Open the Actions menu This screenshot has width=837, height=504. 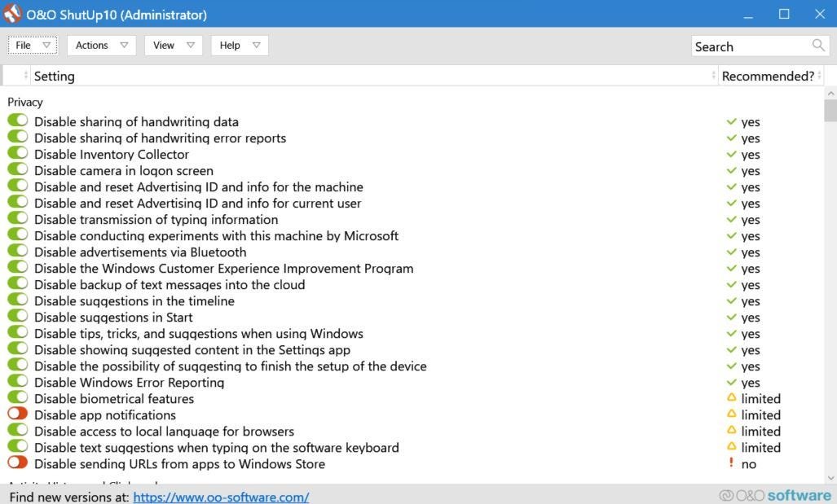pyautogui.click(x=101, y=46)
